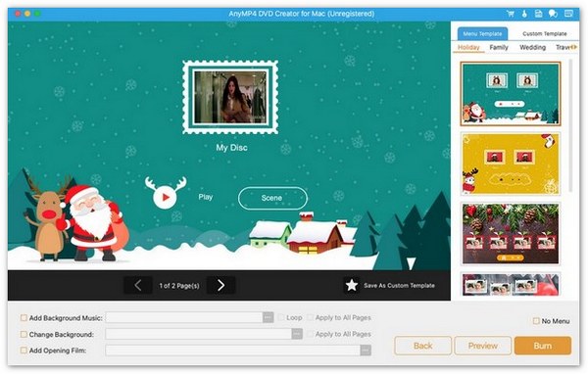Click the Play text label on menu

point(206,197)
